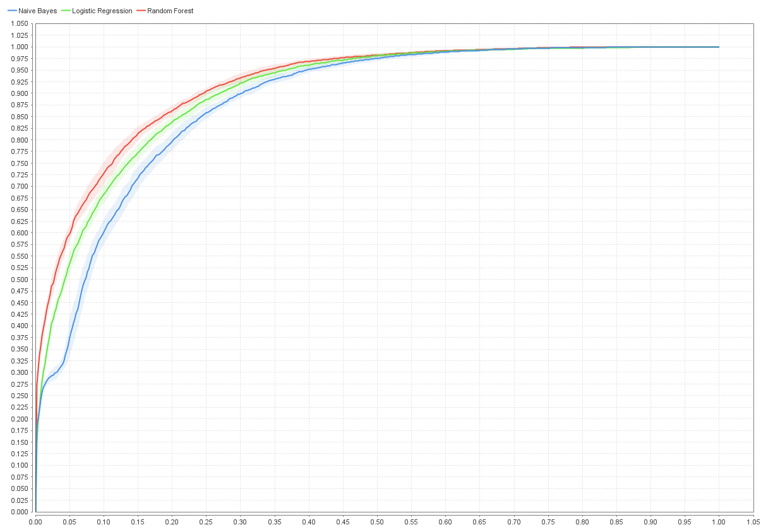Click the 0.000 tick label on y-axis
This screenshot has height=532, width=761.
point(19,512)
